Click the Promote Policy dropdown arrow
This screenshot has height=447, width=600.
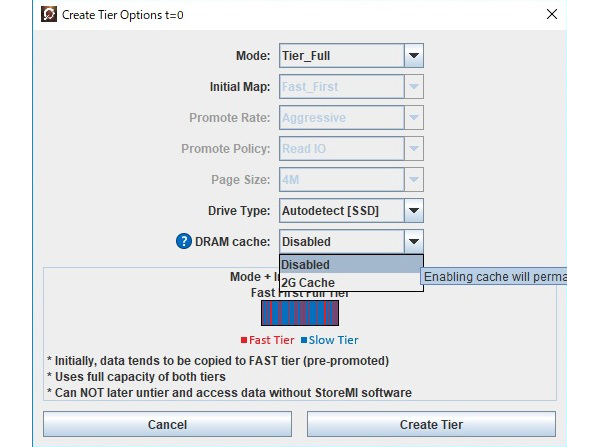click(x=414, y=148)
